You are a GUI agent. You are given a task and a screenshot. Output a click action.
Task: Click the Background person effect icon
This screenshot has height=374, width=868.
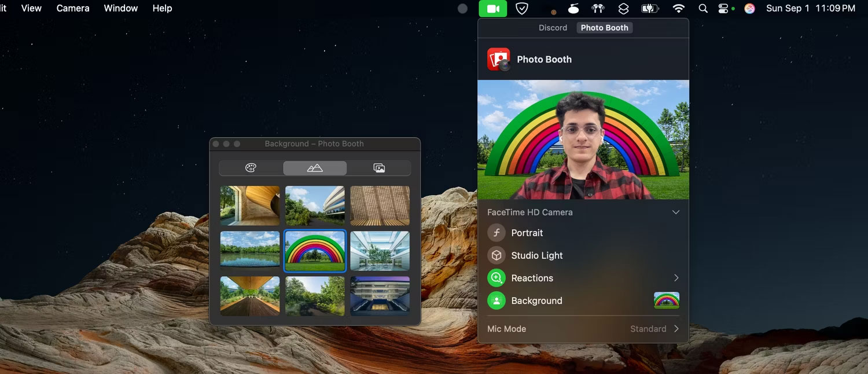pyautogui.click(x=496, y=300)
